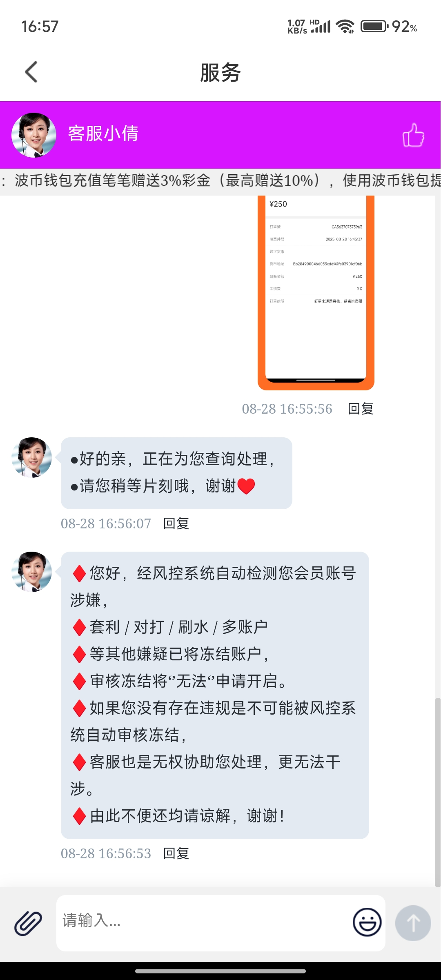
Task: Tap the 好的亲 message bubble
Action: [x=176, y=473]
